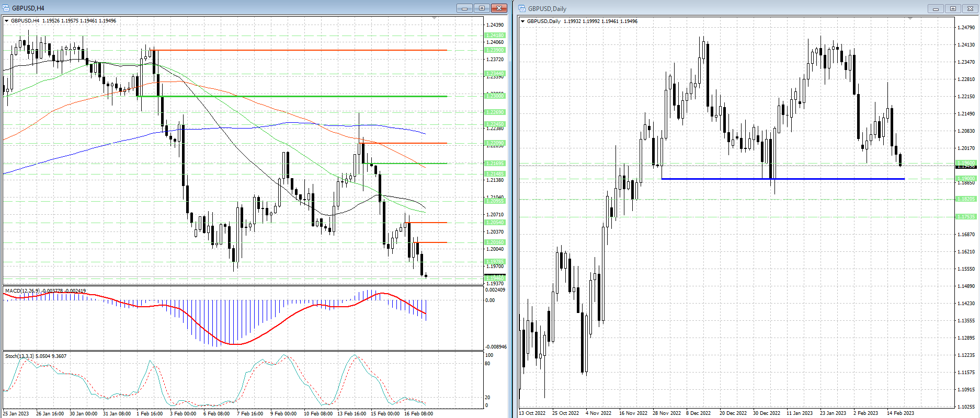Select the 1.18205 green label in Daily chart
The width and height of the screenshot is (980, 418).
[966, 199]
